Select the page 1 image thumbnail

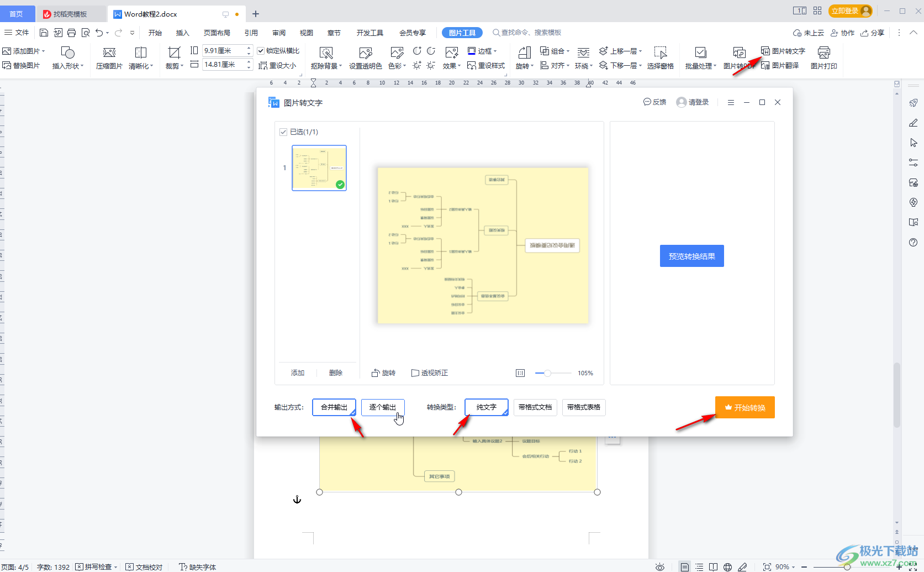point(319,168)
